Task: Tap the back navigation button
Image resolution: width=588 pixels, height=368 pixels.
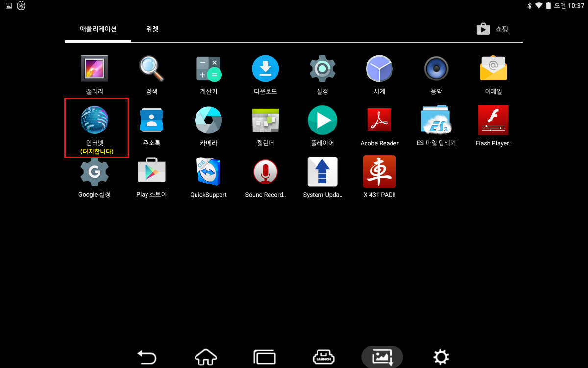Action: coord(147,357)
